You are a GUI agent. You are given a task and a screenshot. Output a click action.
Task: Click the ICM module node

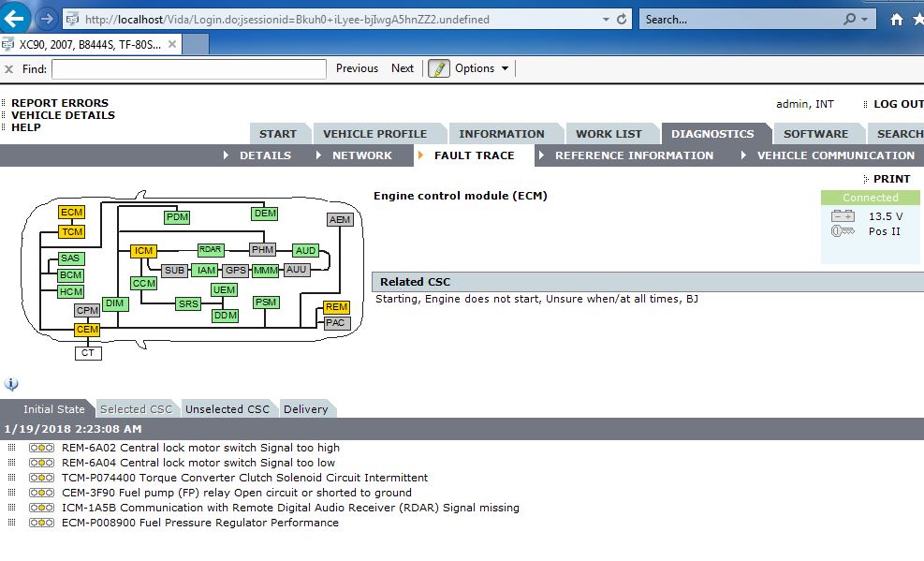pos(142,251)
